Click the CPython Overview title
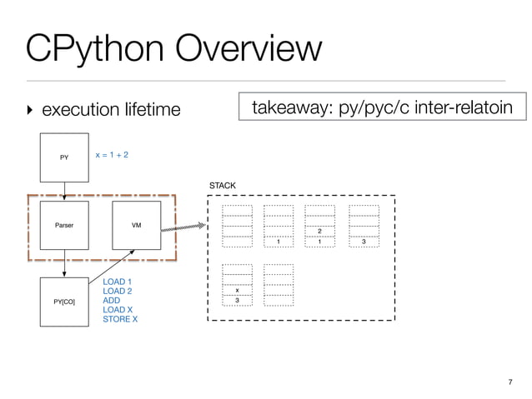 (173, 48)
